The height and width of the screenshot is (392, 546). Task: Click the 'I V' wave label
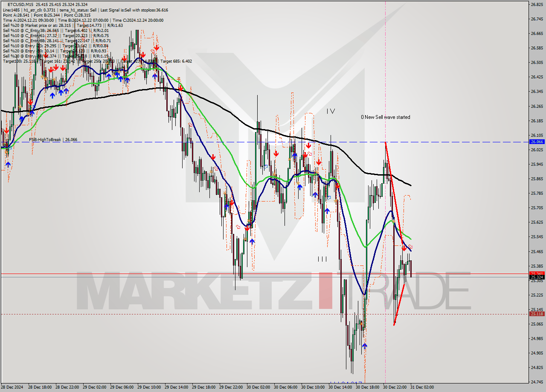pos(331,111)
